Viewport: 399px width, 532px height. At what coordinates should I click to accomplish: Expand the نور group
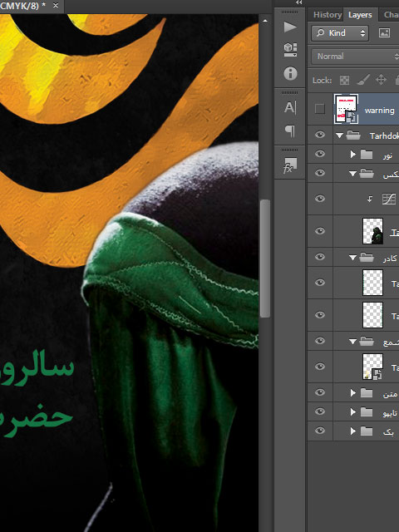click(x=352, y=155)
